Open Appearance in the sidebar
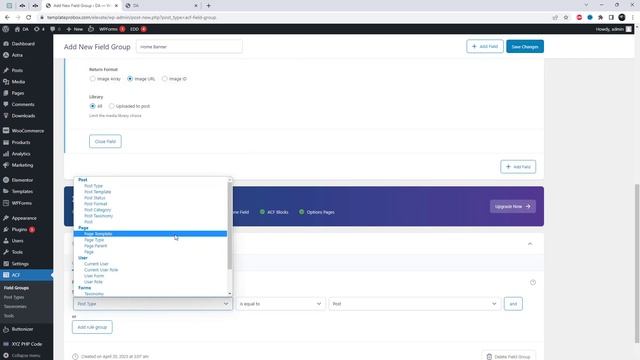This screenshot has width=640, height=360. tap(24, 218)
